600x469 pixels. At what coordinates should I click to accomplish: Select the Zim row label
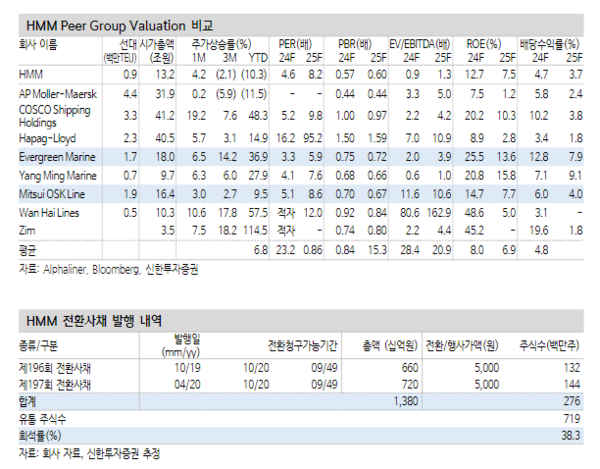tap(27, 230)
